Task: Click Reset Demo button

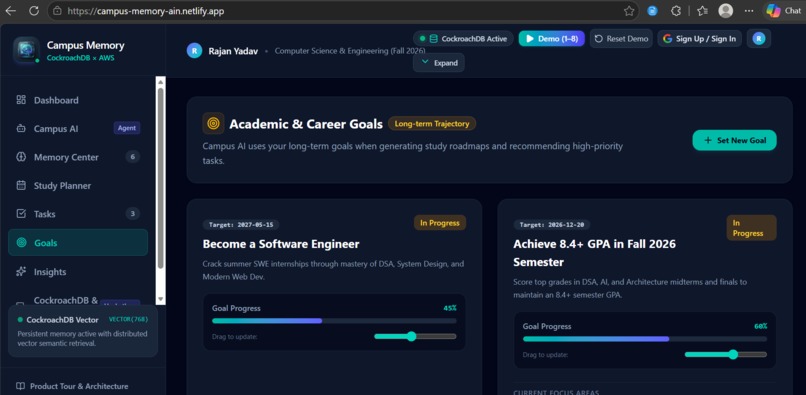Action: pyautogui.click(x=621, y=39)
